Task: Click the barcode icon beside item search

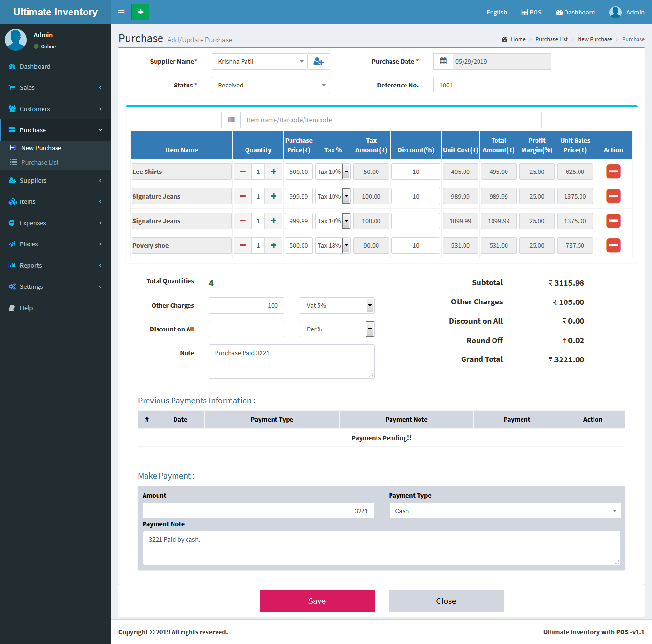Action: point(231,120)
